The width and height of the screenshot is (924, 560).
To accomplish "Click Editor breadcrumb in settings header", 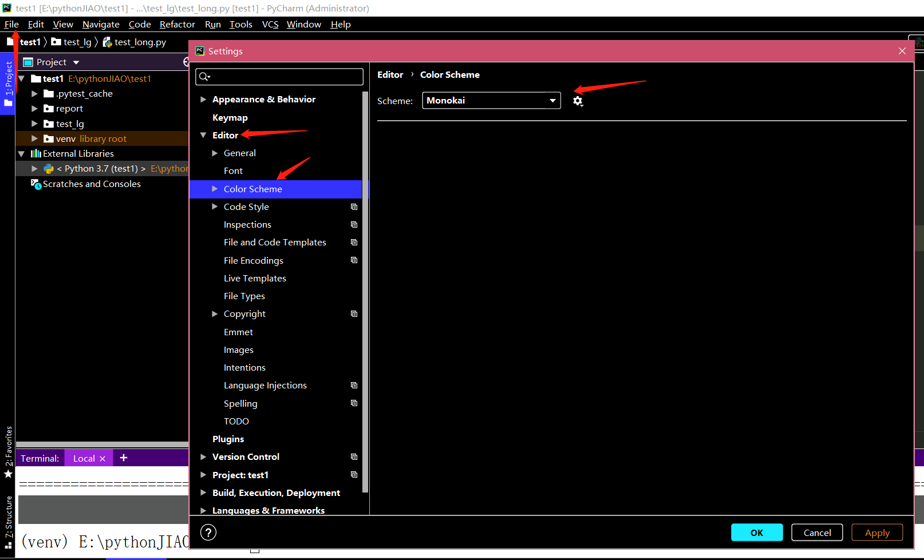I will point(390,75).
